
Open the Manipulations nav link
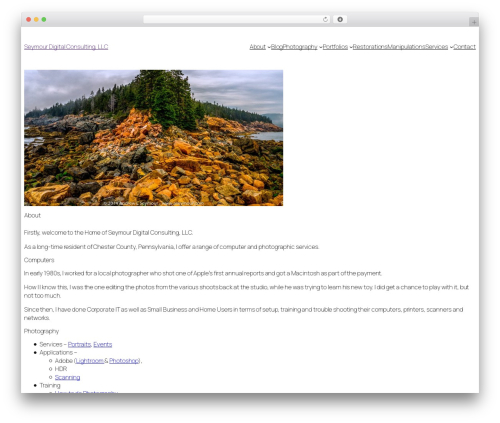point(406,47)
